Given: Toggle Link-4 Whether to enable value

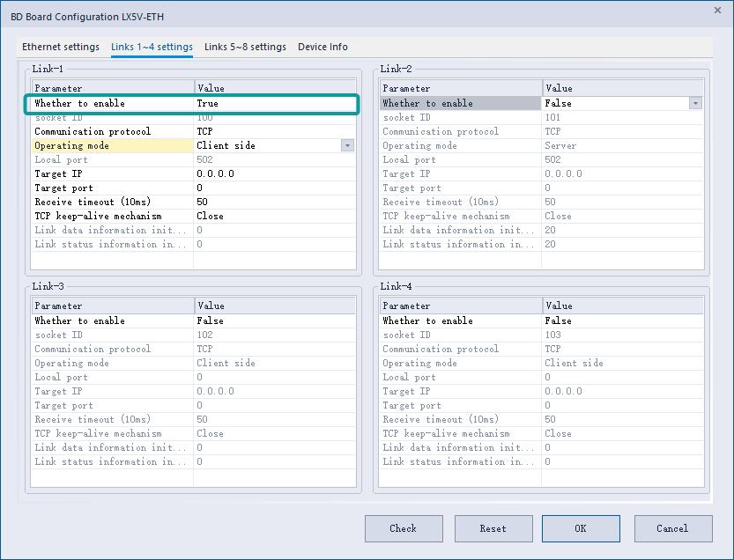Looking at the screenshot, I should 621,321.
